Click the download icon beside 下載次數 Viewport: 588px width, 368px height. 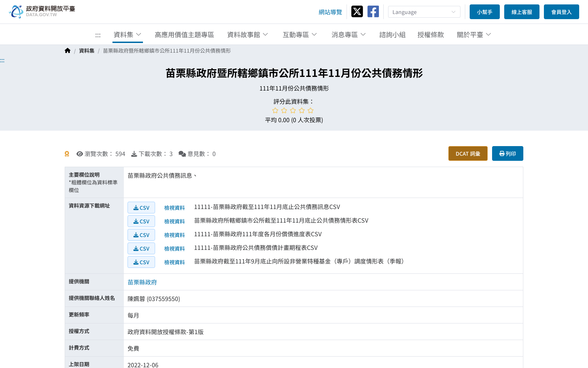click(134, 154)
